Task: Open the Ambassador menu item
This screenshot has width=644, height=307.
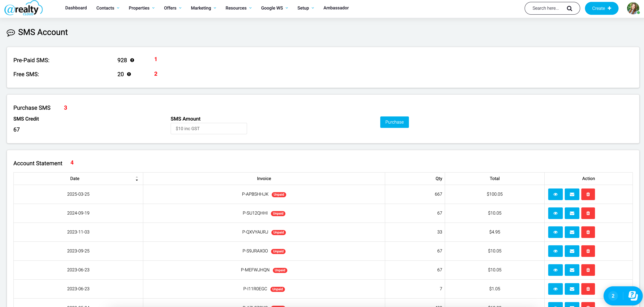Action: [336, 8]
